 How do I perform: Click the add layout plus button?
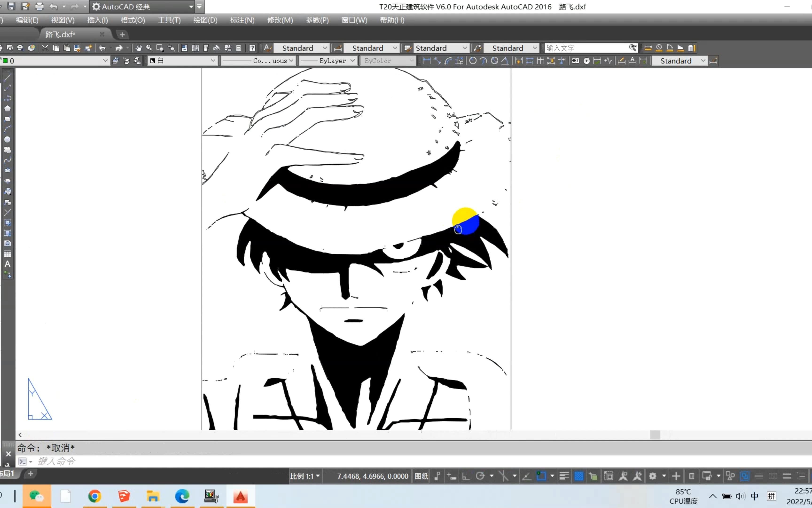coord(31,474)
